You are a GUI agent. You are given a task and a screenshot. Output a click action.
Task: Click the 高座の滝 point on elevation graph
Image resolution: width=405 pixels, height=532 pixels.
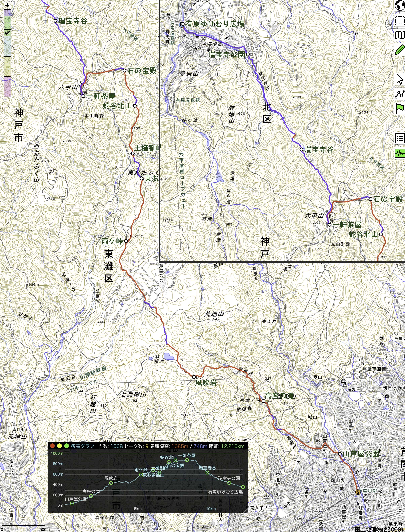click(91, 496)
